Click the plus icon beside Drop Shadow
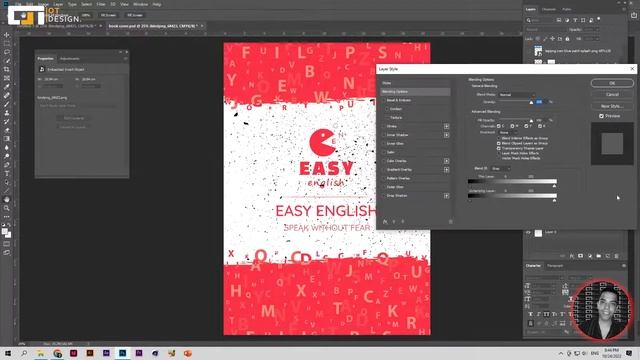This screenshot has height=360, width=640. pos(447,196)
